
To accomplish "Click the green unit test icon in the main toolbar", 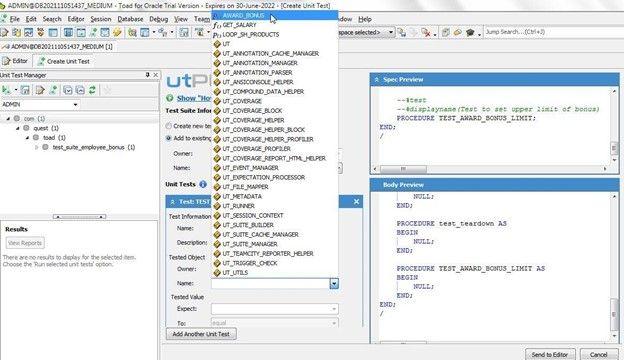I will click(x=93, y=32).
